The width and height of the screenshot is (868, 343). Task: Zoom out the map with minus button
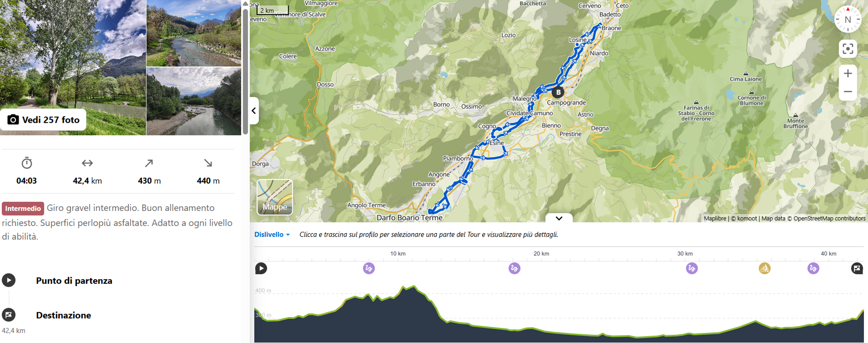[847, 92]
